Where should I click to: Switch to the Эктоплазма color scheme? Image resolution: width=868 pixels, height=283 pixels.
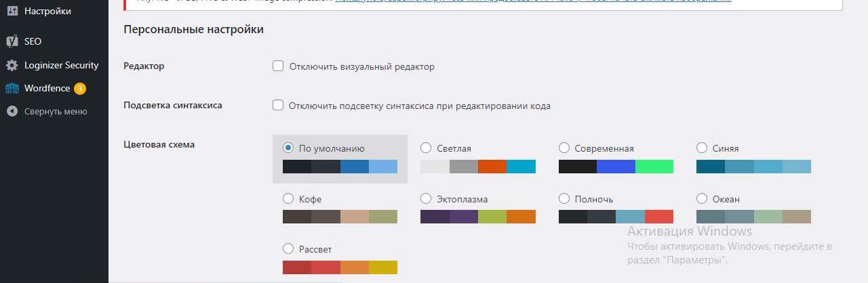click(426, 199)
